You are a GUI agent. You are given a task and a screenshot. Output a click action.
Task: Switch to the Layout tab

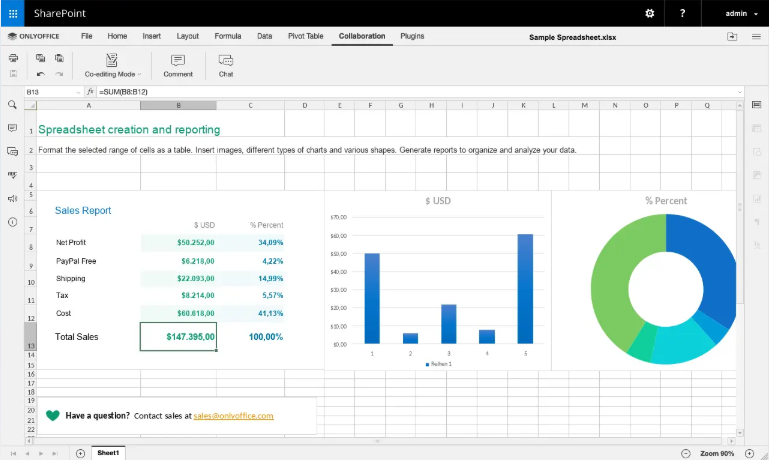187,36
